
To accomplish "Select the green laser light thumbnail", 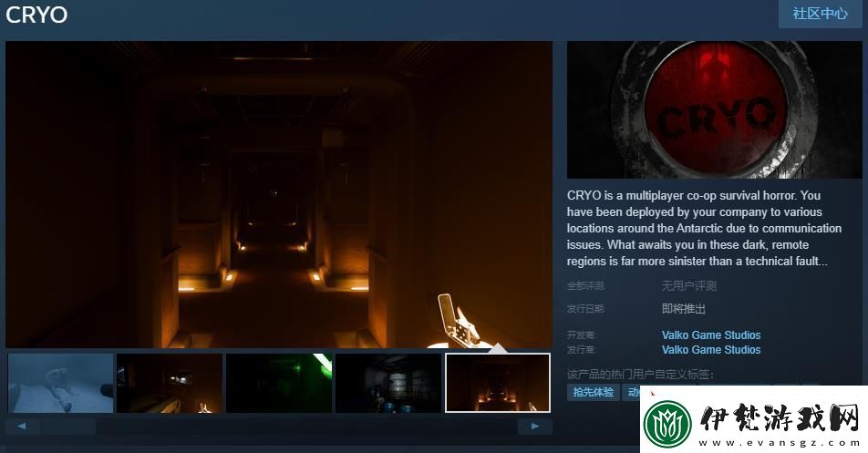I will pyautogui.click(x=280, y=384).
